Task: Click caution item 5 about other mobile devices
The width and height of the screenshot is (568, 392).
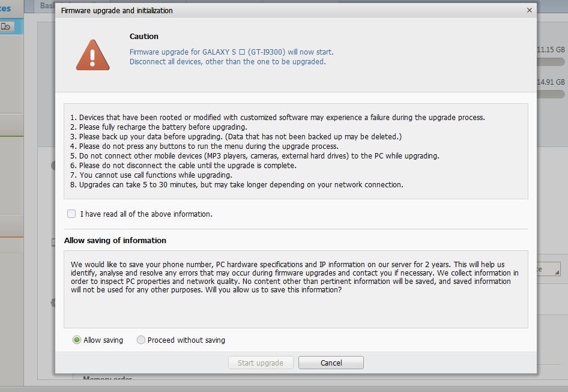Action: point(255,156)
